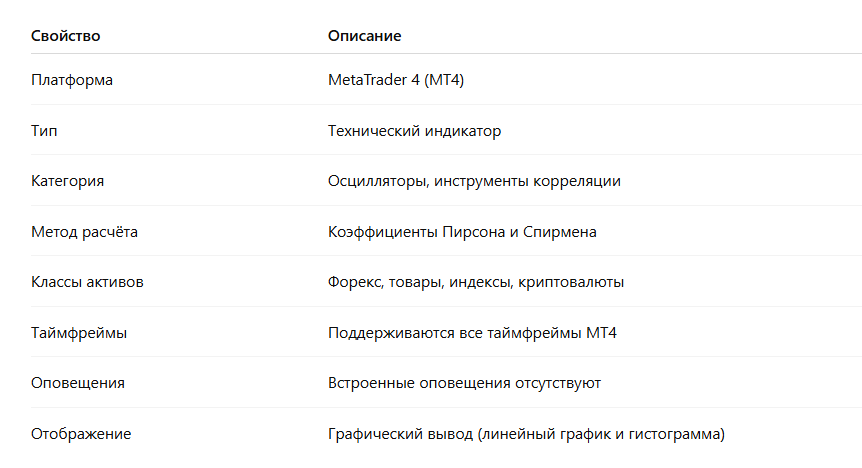Select the Метод расчёта label
The width and height of the screenshot is (862, 468).
[84, 232]
